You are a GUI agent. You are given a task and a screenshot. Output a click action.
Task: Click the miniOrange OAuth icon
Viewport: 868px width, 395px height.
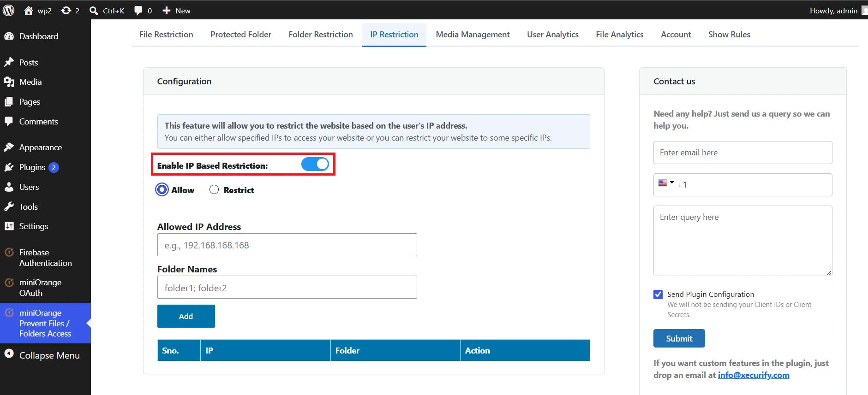[9, 282]
